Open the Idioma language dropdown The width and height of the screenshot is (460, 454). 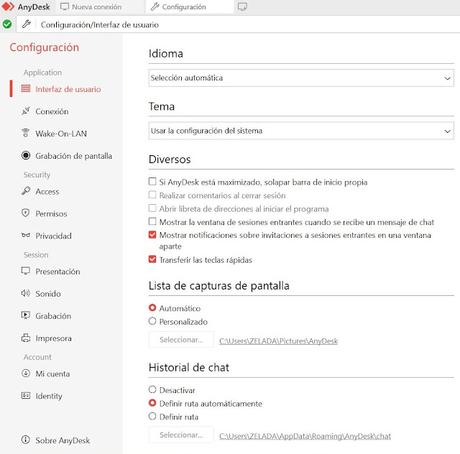(301, 78)
